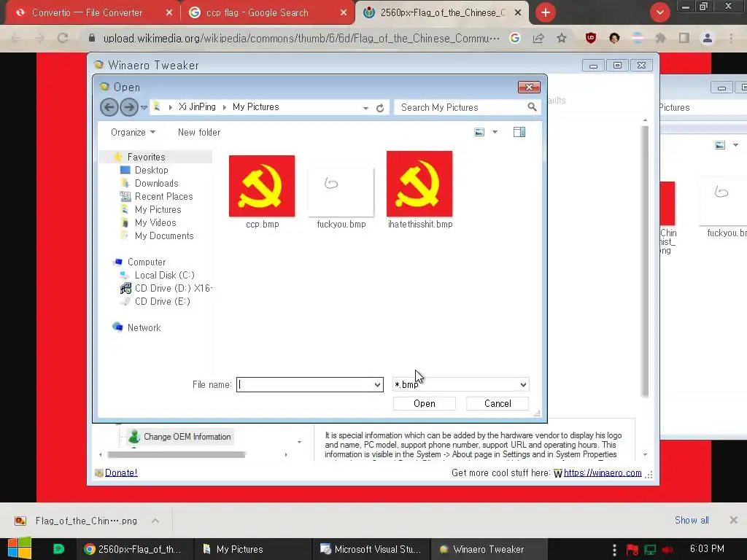Click the scrollbar in Winaero Tweaker window
The width and height of the screenshot is (747, 560).
(x=645, y=261)
